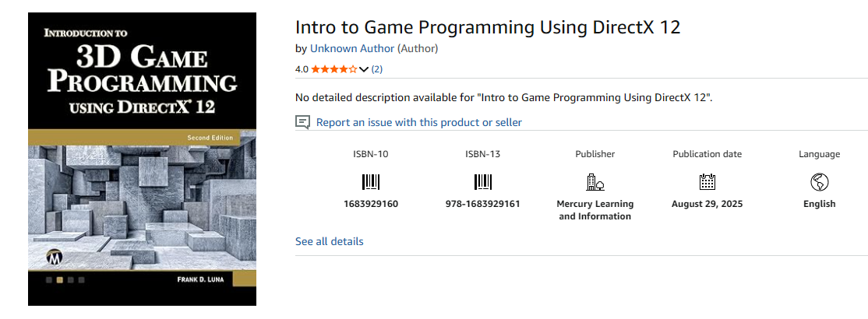Click the Publication date calendar icon
This screenshot has height=319, width=868.
click(x=707, y=182)
